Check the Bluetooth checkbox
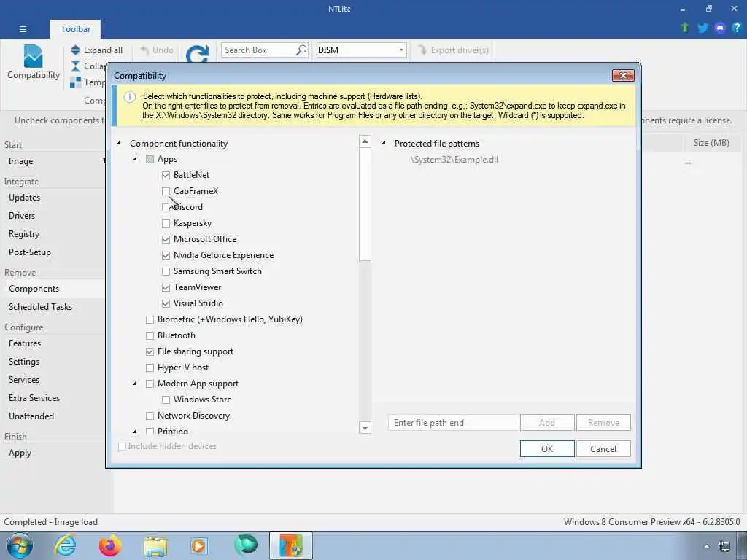This screenshot has width=747, height=560. click(150, 335)
